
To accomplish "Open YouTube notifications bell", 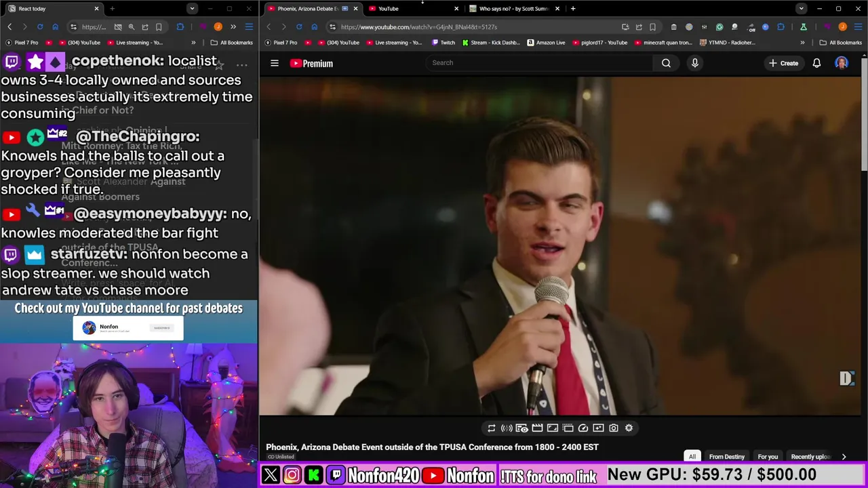I will pos(816,63).
